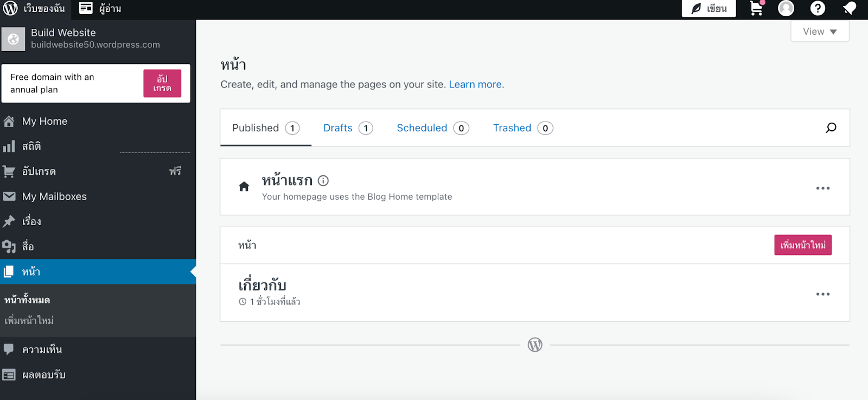Follow the Learn more link

click(x=475, y=85)
